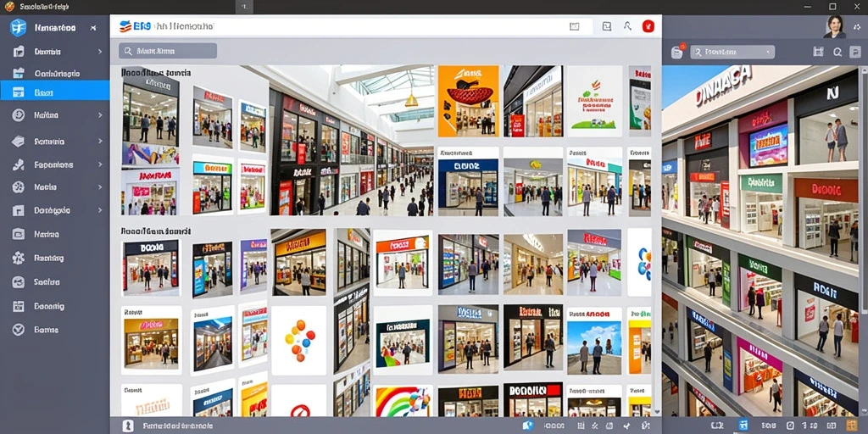The width and height of the screenshot is (868, 434).
Task: Click the orange app icon in the title bar
Action: click(x=9, y=7)
